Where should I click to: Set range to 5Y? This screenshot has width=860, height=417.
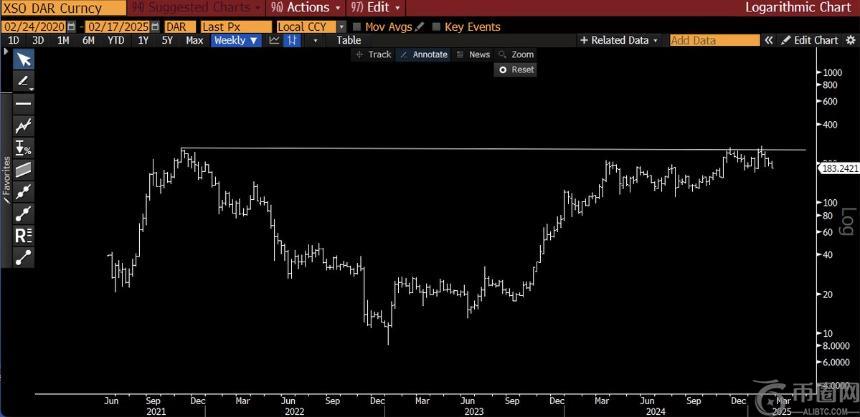pyautogui.click(x=169, y=40)
